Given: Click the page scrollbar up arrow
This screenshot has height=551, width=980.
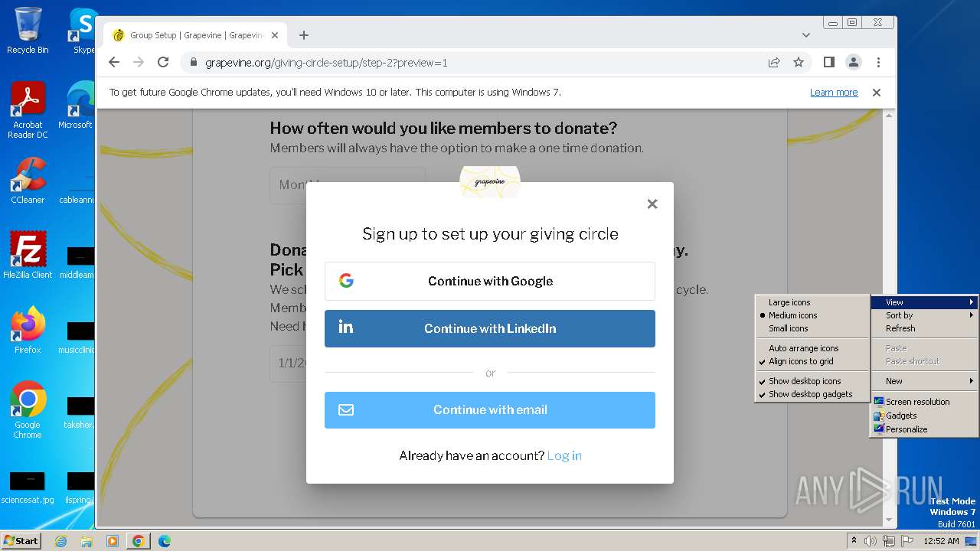Looking at the screenshot, I should [889, 116].
